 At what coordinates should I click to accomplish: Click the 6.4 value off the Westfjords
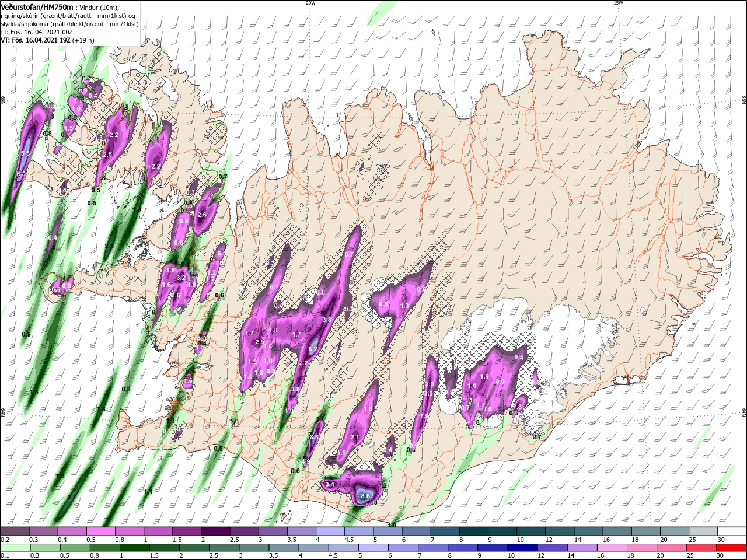pyautogui.click(x=20, y=174)
